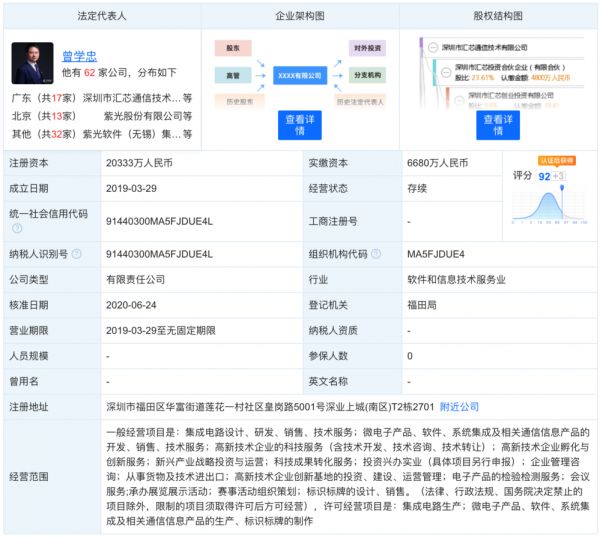
Task: Click the central XXXX有限公司 node
Action: (299, 75)
